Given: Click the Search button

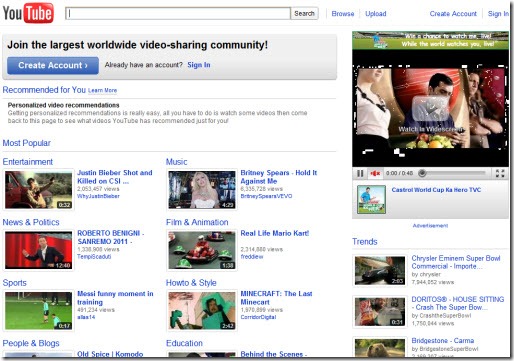Looking at the screenshot, I should 304,13.
